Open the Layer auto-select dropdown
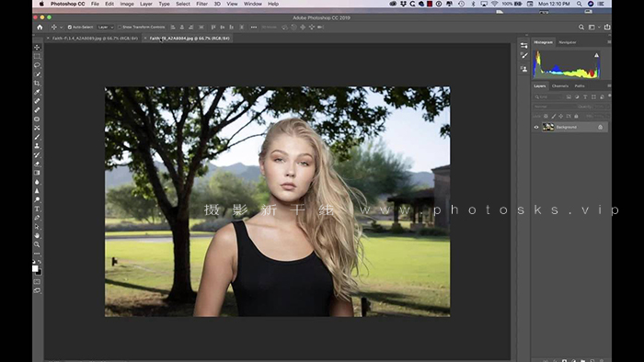644x362 pixels. click(x=106, y=27)
